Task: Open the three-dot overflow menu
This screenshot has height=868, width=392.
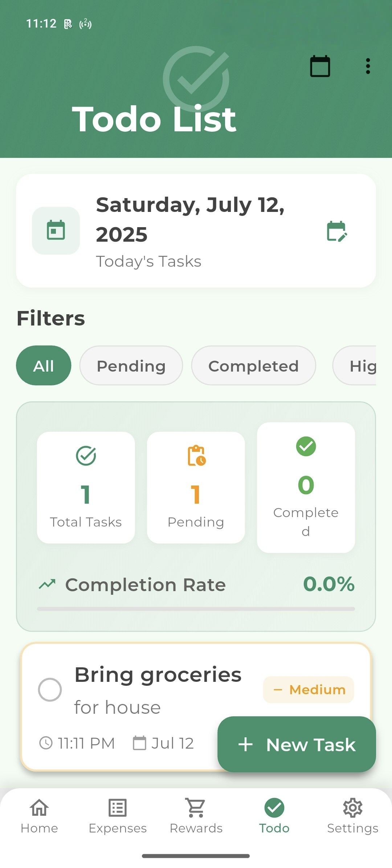Action: pos(368,66)
